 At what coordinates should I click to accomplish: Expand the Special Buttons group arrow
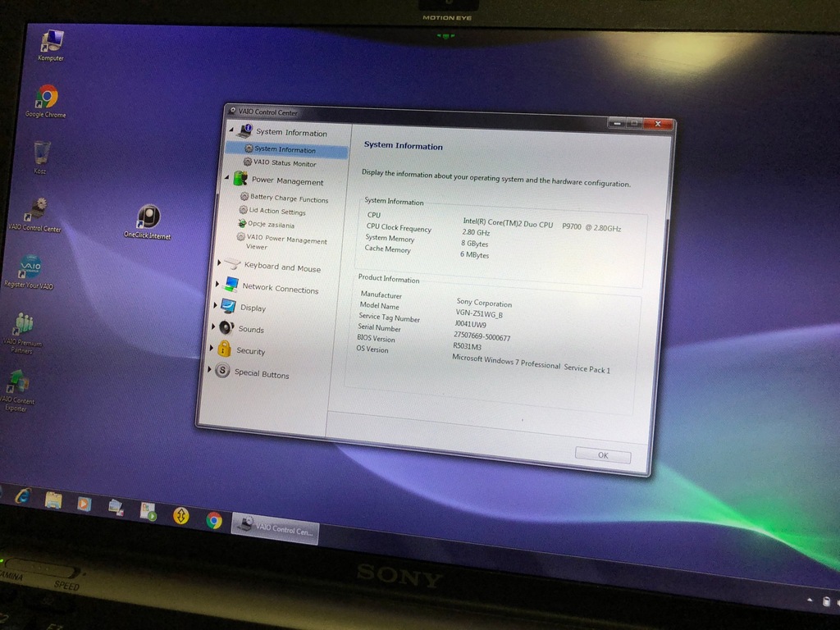click(x=209, y=369)
